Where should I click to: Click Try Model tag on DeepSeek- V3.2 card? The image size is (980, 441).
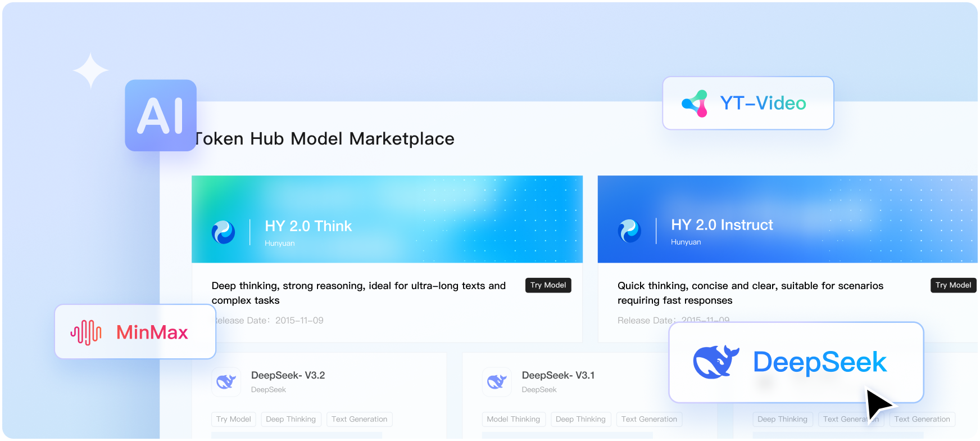click(234, 419)
